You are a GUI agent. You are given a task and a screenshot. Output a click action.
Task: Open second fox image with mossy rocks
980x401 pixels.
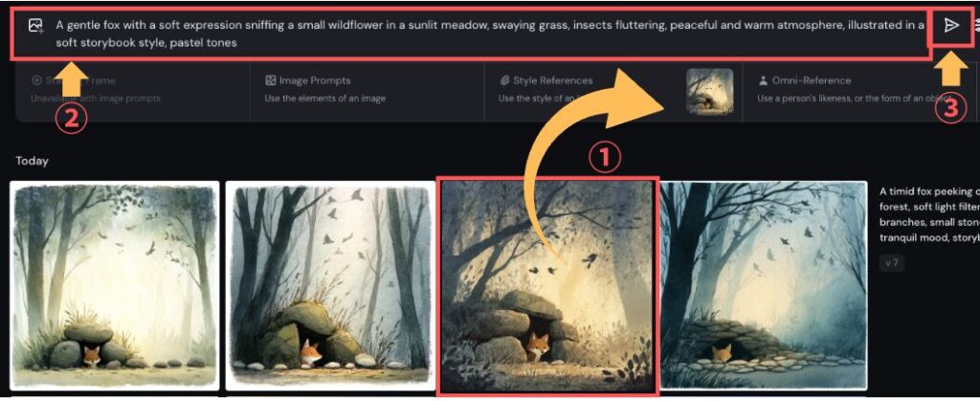[330, 286]
